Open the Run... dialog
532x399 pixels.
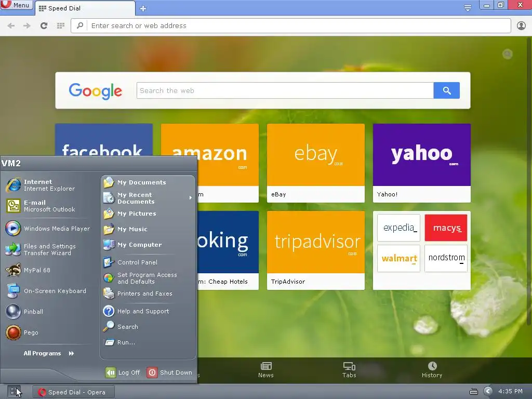[x=148, y=342]
